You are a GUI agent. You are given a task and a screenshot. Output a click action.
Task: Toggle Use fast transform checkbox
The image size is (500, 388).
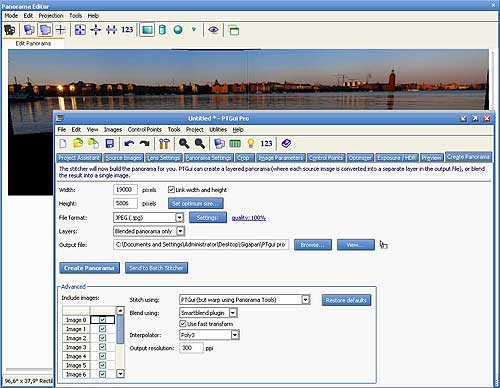click(x=183, y=324)
